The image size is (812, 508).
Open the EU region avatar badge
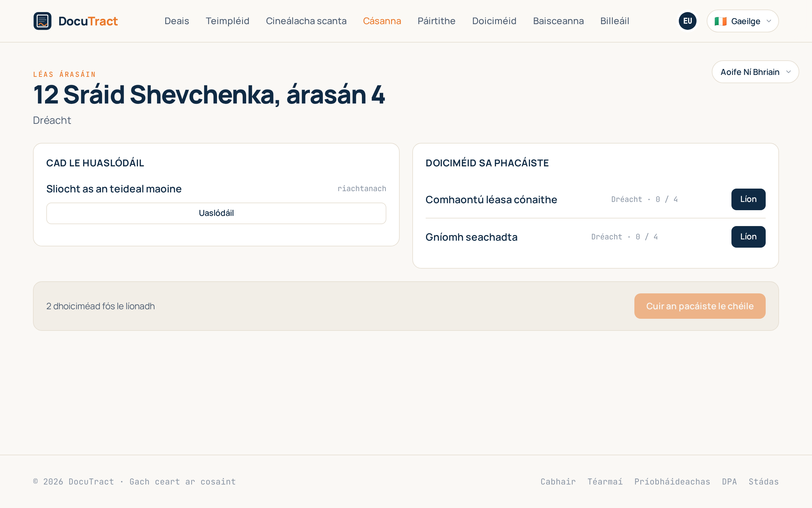click(x=688, y=21)
